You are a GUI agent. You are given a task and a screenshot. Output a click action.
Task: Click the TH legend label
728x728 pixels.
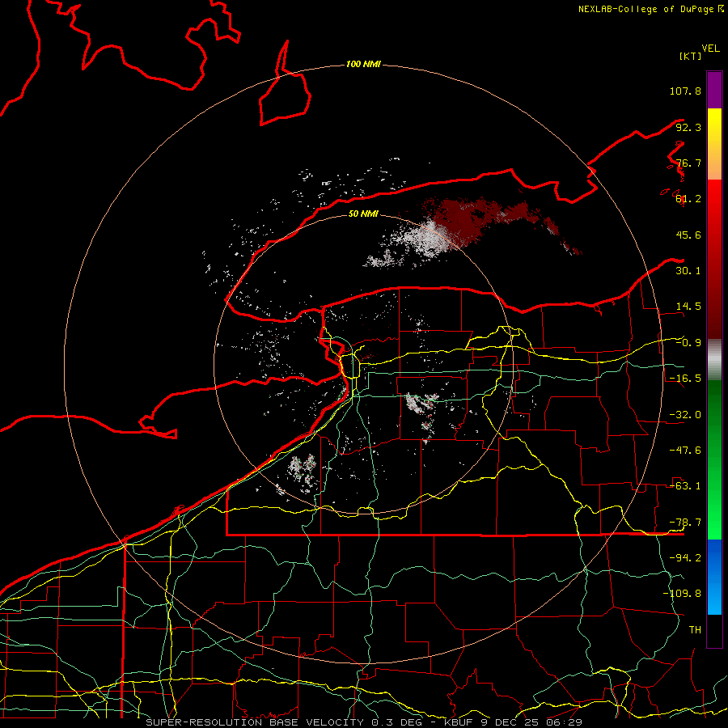695,630
